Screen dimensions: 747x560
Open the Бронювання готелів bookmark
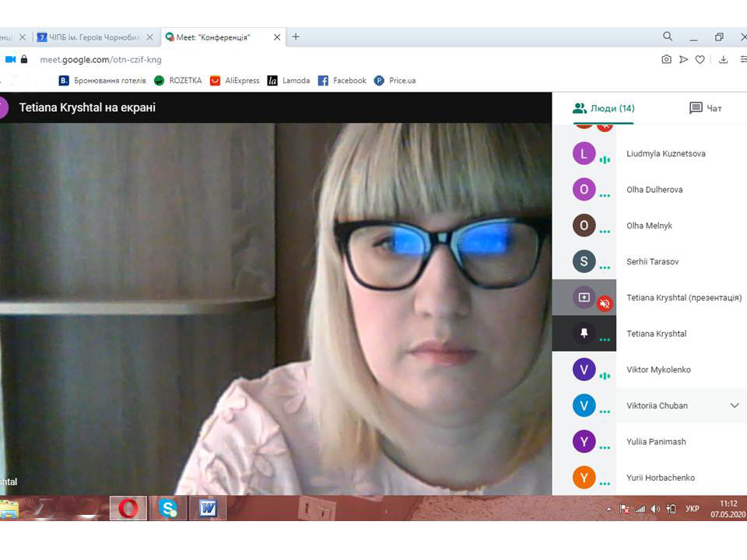(103, 80)
